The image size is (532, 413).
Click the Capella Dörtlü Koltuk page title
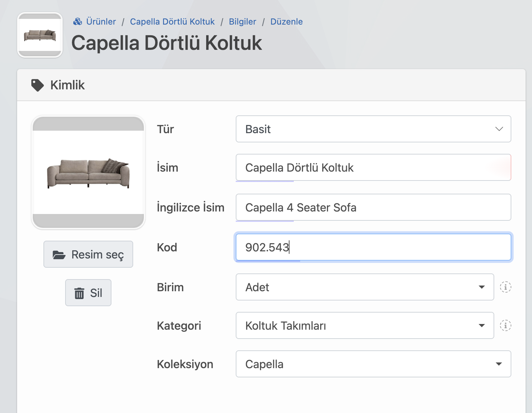pyautogui.click(x=167, y=43)
